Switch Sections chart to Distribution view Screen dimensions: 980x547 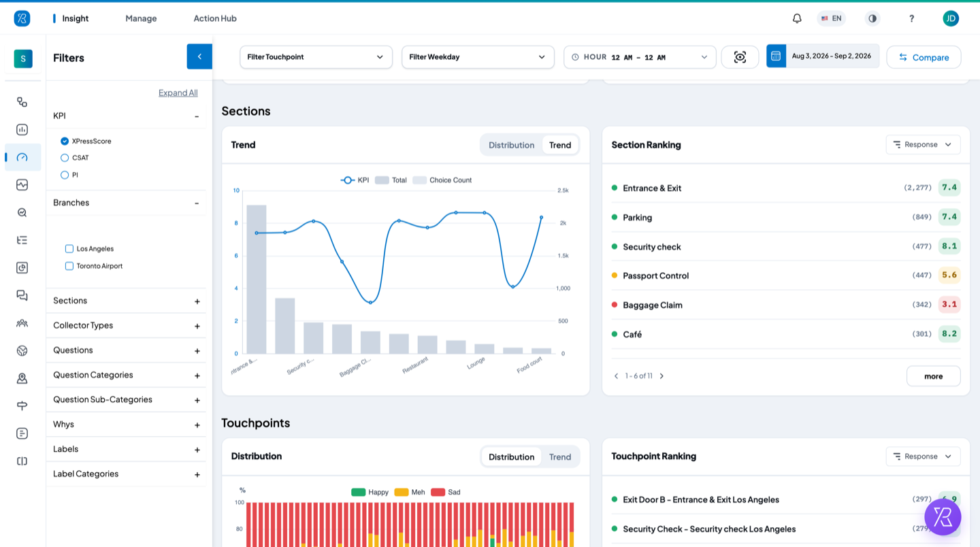(x=511, y=145)
